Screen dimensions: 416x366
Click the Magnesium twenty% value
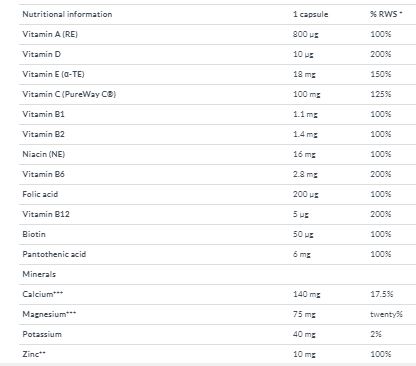[386, 314]
